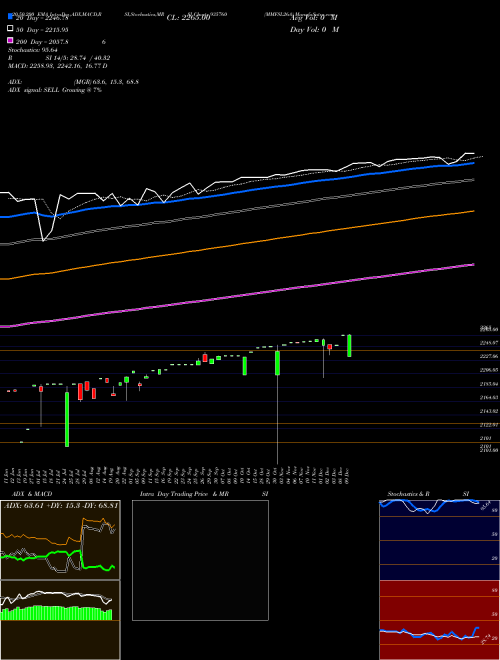The height and width of the screenshot is (660, 500).
Task: Click the 2164.93 price axis label
Action: tap(489, 397)
